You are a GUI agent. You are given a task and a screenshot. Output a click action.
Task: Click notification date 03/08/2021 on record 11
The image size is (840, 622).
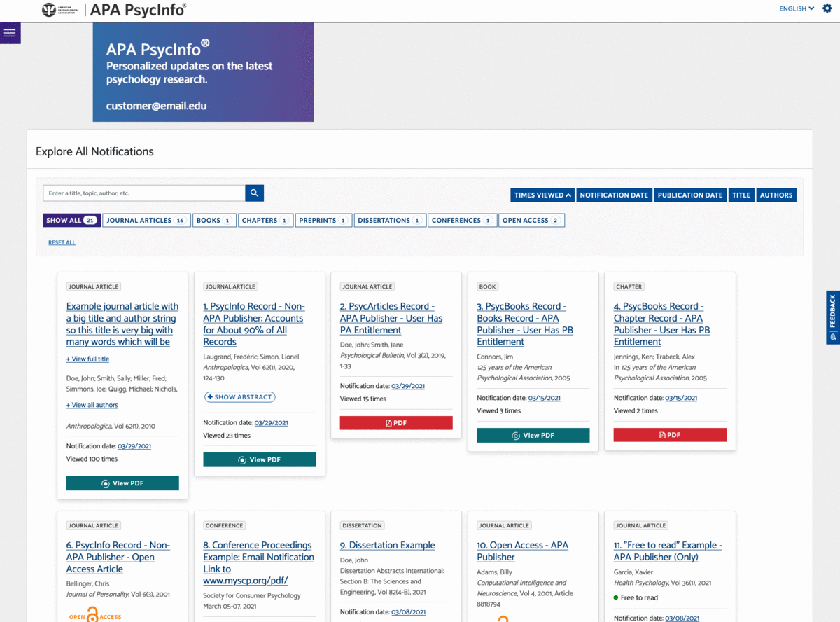click(682, 618)
